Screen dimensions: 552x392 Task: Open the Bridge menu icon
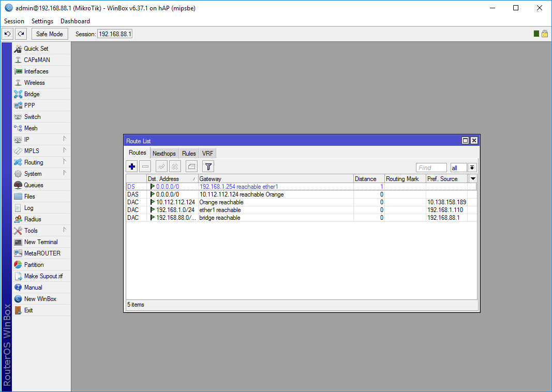pos(18,94)
